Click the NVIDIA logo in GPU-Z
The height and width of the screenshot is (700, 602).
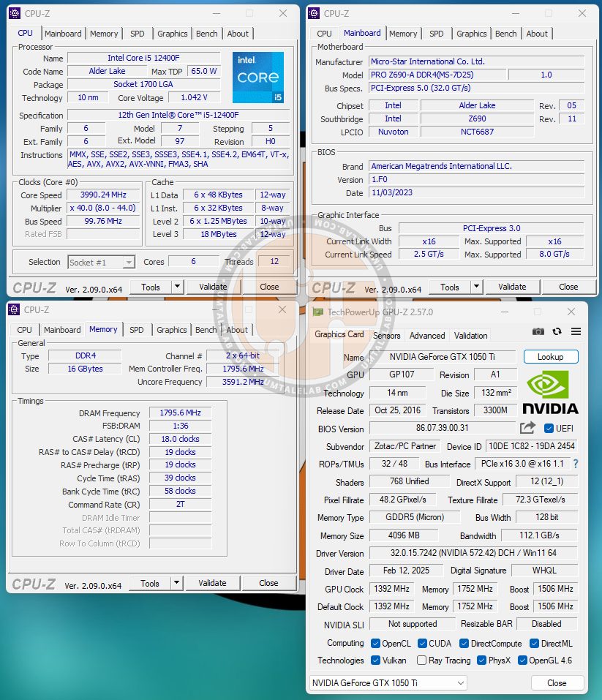click(x=550, y=393)
